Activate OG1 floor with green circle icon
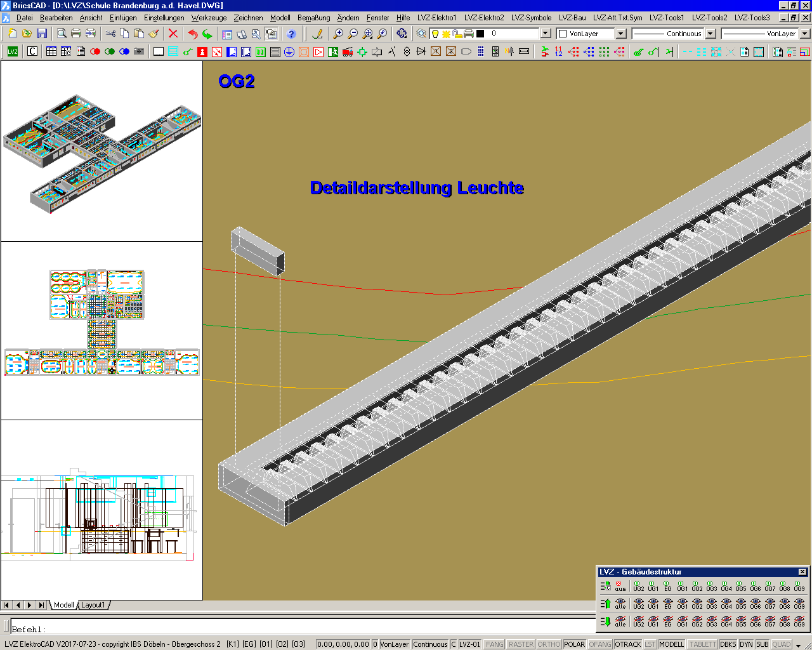 pos(682,585)
